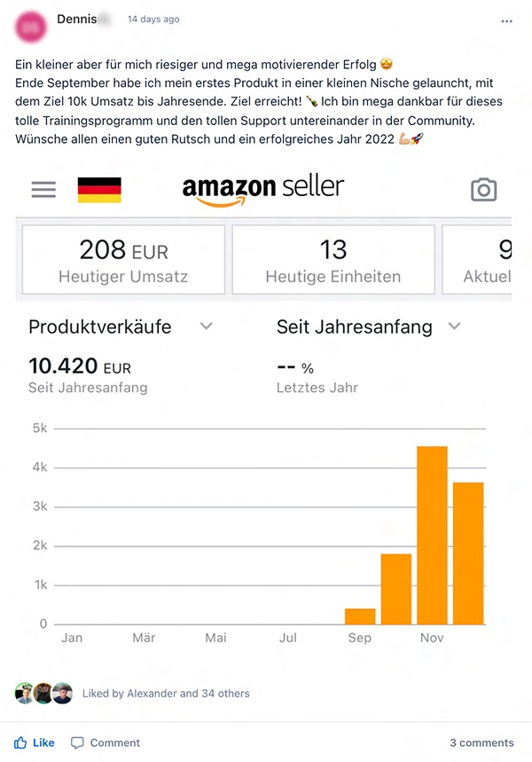The height and width of the screenshot is (762, 532).
Task: Click the Comment speech bubble icon
Action: pos(77,743)
